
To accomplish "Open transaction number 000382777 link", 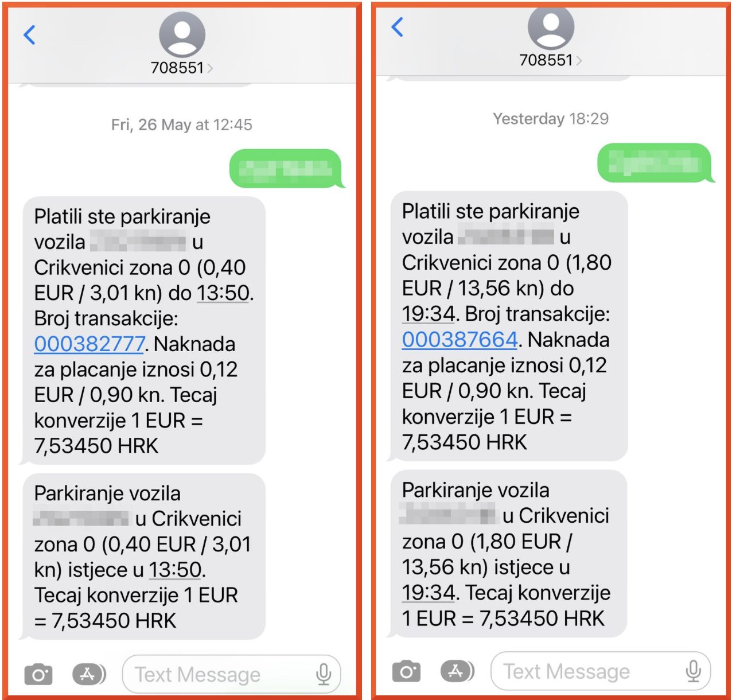I will click(89, 344).
